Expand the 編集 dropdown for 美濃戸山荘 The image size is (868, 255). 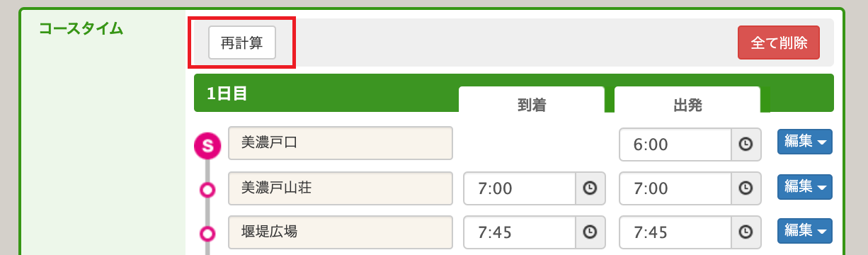tap(805, 187)
